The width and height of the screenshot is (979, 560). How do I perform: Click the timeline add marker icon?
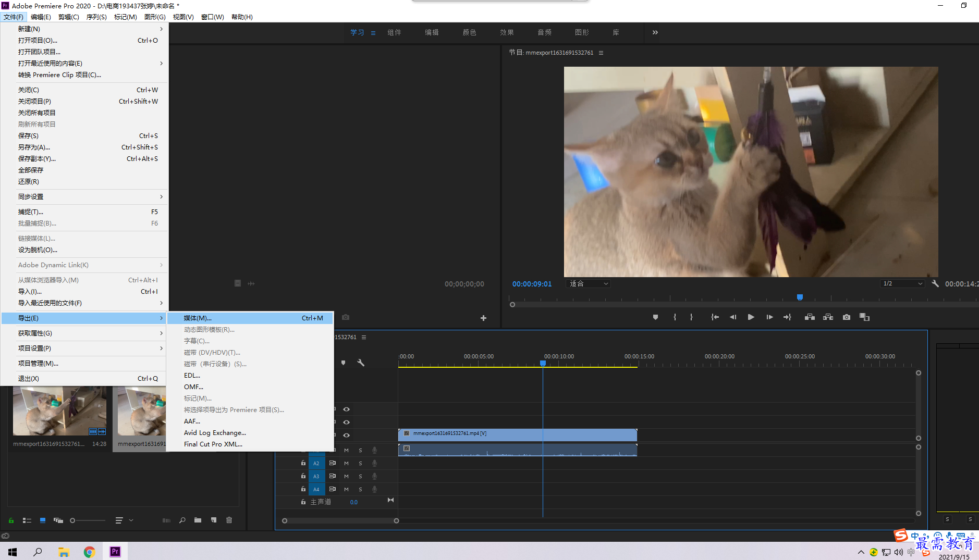343,363
